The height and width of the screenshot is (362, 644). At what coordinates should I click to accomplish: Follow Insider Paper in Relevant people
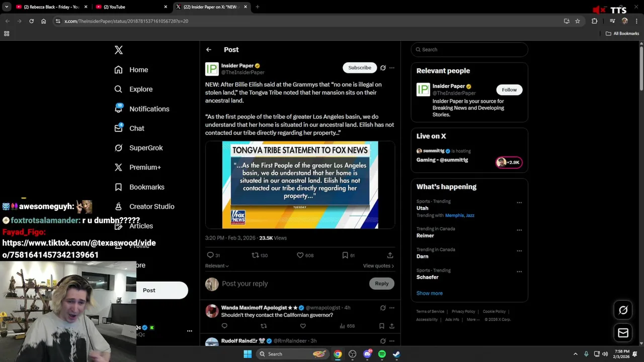click(x=509, y=90)
